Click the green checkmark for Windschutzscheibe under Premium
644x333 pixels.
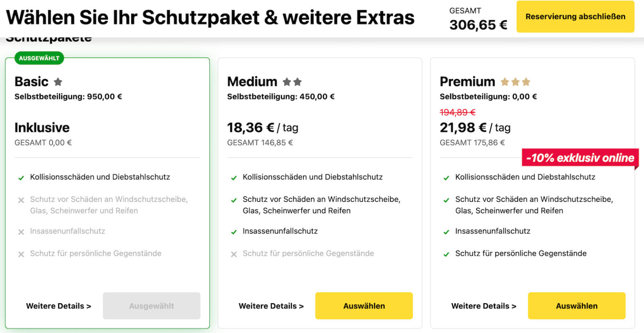pos(446,200)
